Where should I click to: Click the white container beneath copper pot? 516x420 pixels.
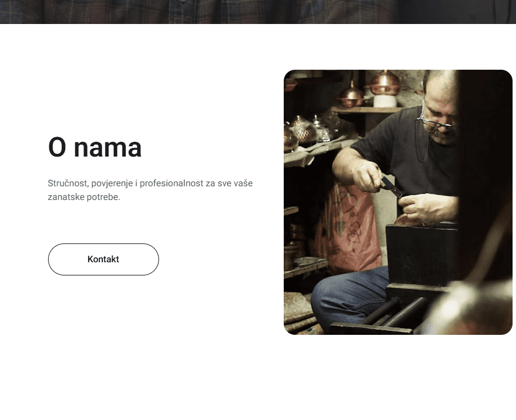point(384,101)
